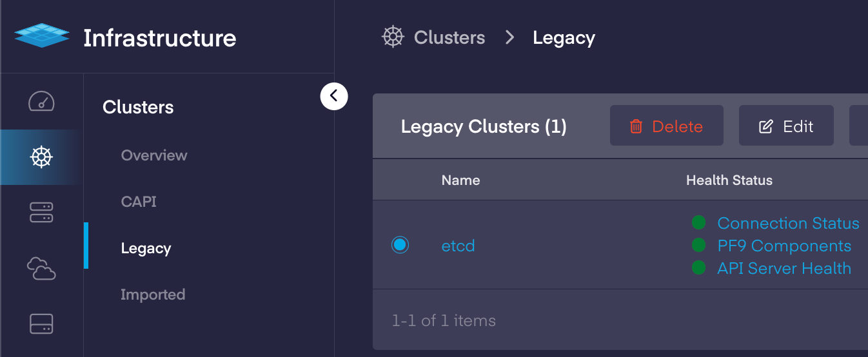Open the Overview menu item
This screenshot has height=357, width=868.
click(154, 155)
